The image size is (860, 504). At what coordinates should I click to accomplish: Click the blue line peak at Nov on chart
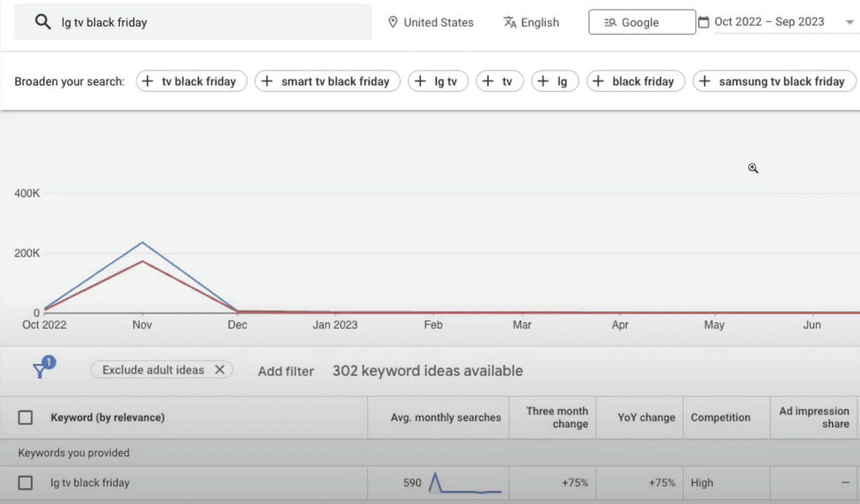(142, 242)
